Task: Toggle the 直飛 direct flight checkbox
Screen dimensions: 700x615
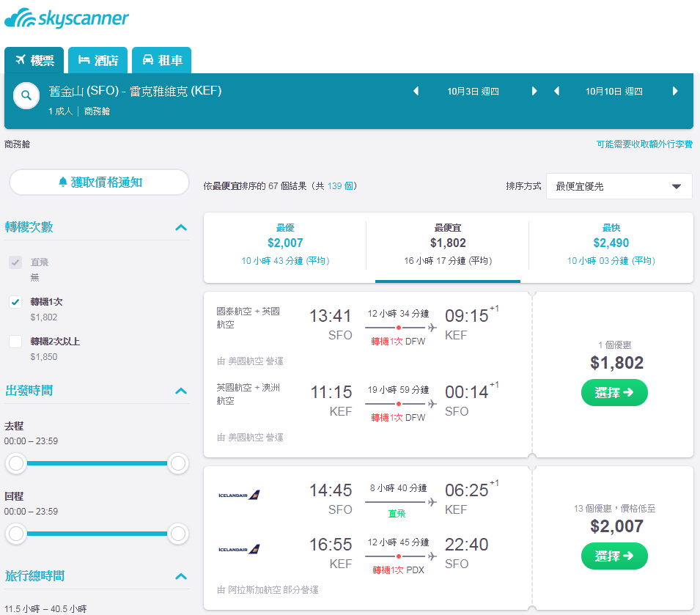Action: 15,262
